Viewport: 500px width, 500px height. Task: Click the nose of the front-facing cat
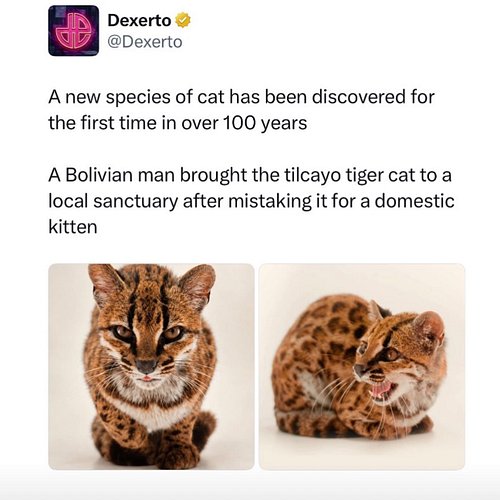[147, 366]
